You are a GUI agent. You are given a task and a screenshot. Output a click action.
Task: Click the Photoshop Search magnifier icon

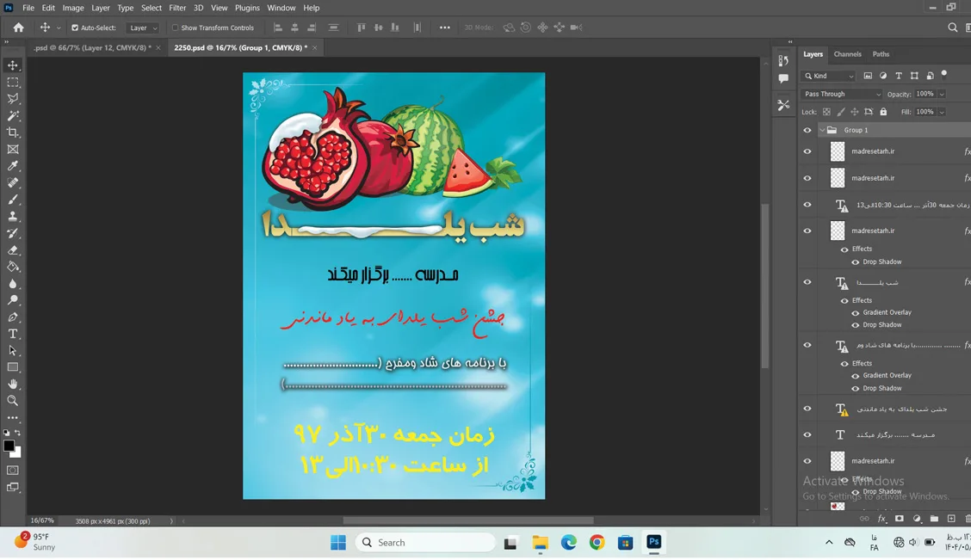(952, 28)
